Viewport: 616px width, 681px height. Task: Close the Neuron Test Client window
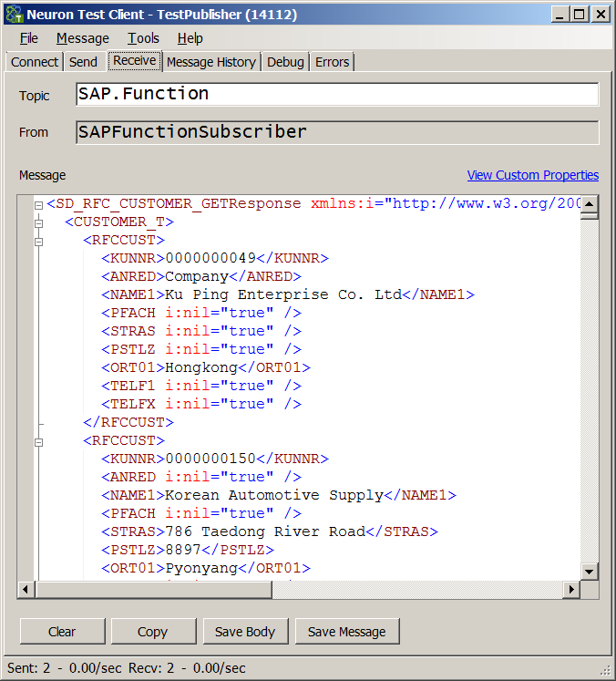[601, 15]
